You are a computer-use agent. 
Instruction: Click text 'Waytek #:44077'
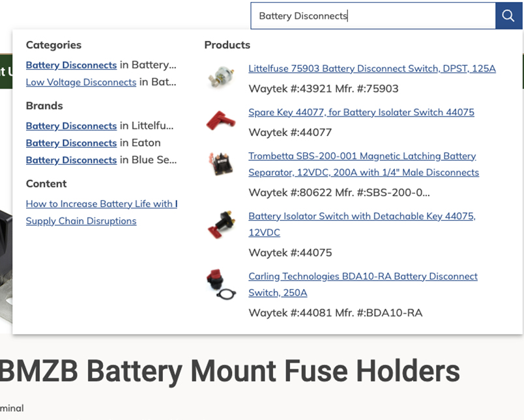tap(290, 132)
